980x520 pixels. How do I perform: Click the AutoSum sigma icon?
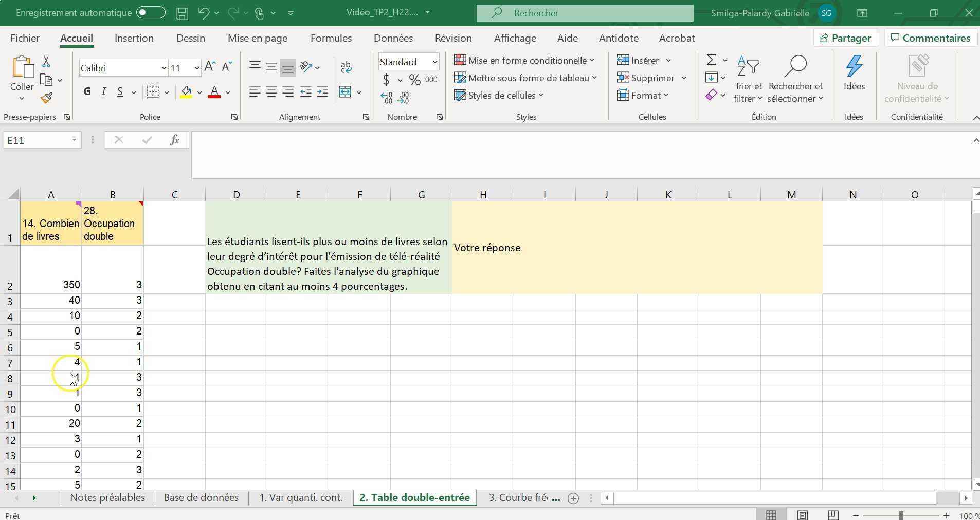pyautogui.click(x=711, y=60)
